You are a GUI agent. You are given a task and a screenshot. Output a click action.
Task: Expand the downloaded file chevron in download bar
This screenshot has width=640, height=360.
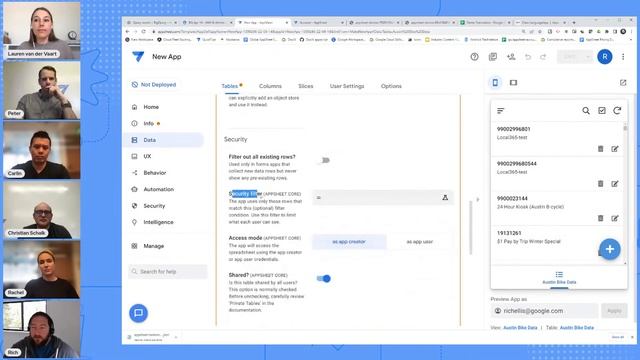pyautogui.click(x=176, y=337)
